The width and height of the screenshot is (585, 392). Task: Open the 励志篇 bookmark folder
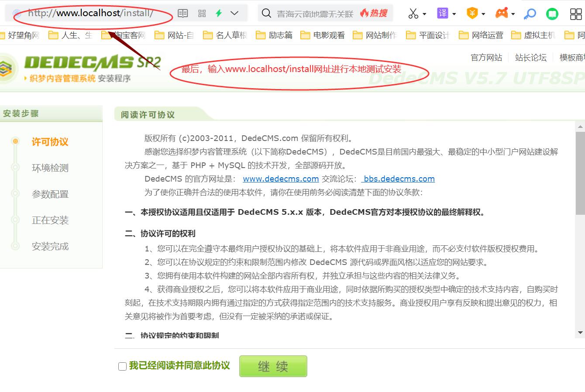click(274, 35)
